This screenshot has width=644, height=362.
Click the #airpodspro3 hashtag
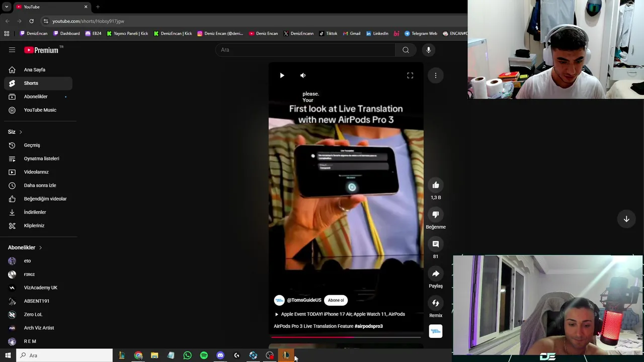[x=368, y=326]
